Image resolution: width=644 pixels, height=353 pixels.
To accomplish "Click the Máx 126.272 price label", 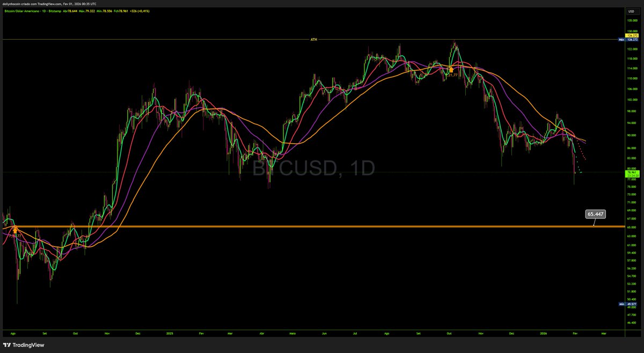I will pos(627,40).
